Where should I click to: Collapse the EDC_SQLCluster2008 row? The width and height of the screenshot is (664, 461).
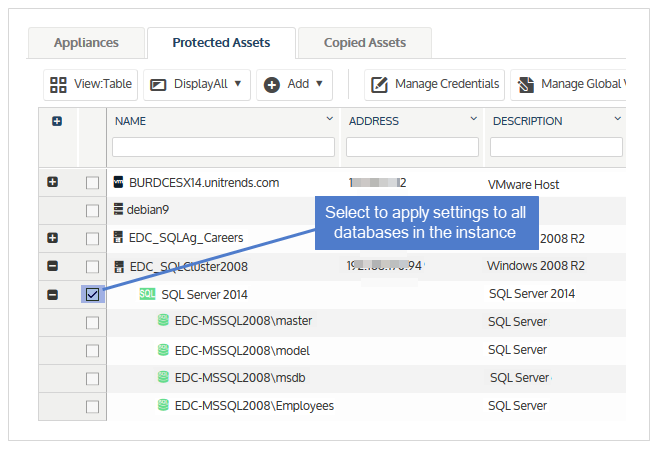click(x=53, y=266)
